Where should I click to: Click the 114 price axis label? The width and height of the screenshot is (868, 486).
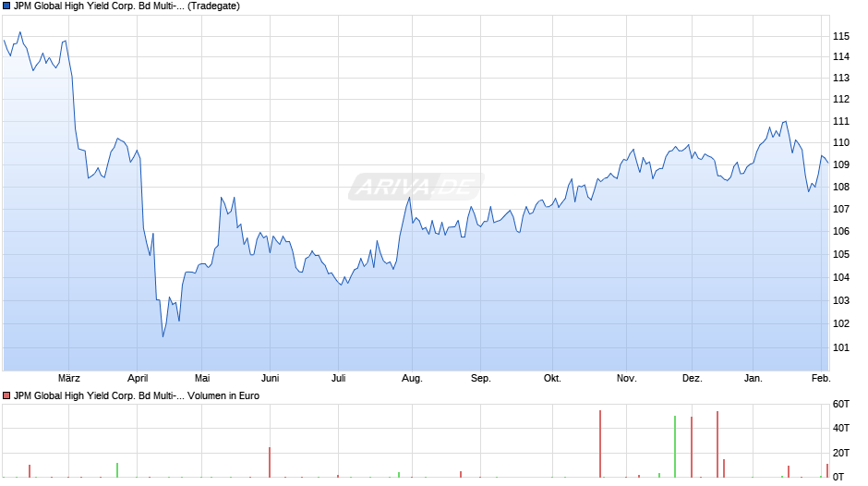point(841,56)
